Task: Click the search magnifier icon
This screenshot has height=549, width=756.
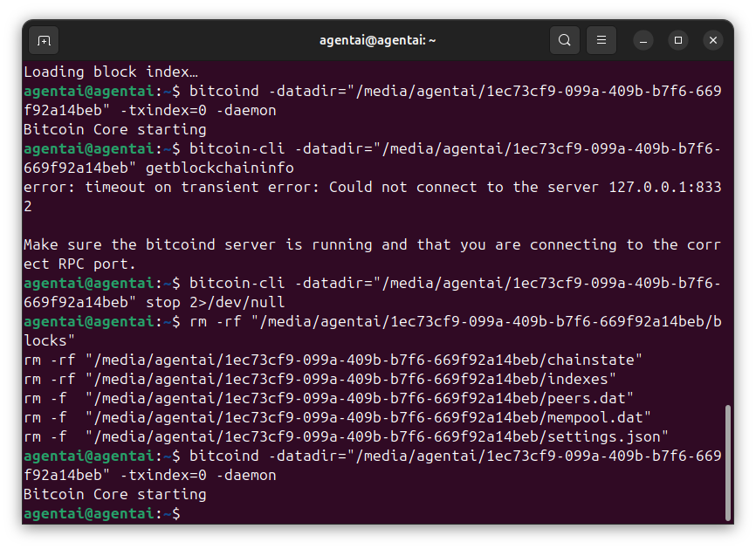Action: [x=565, y=40]
